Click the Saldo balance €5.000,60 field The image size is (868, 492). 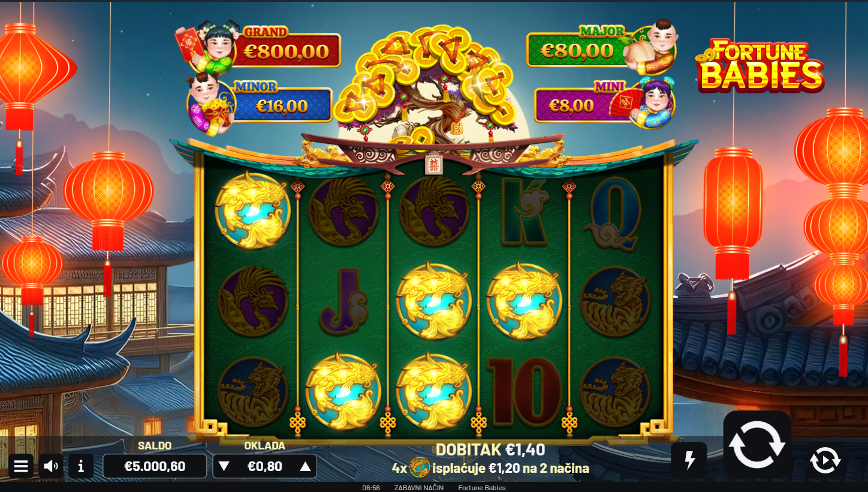(155, 466)
